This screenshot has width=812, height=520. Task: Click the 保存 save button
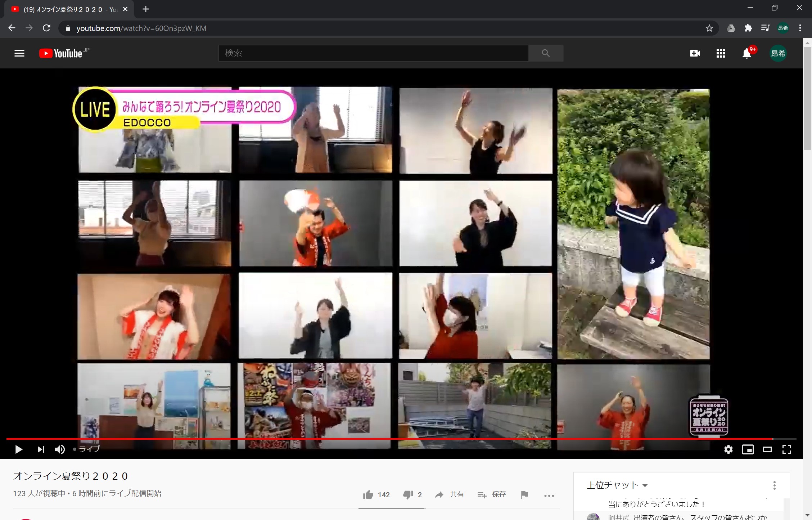point(492,495)
